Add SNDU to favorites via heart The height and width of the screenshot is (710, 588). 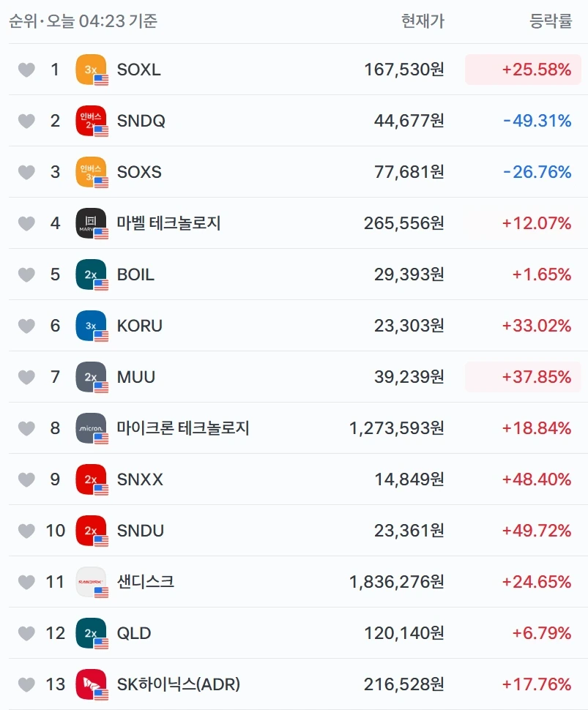click(x=26, y=531)
